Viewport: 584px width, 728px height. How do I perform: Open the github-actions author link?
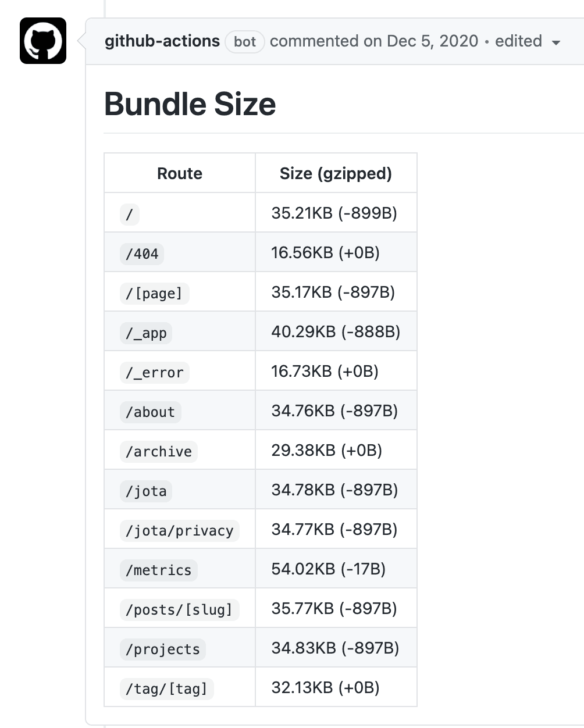(162, 41)
